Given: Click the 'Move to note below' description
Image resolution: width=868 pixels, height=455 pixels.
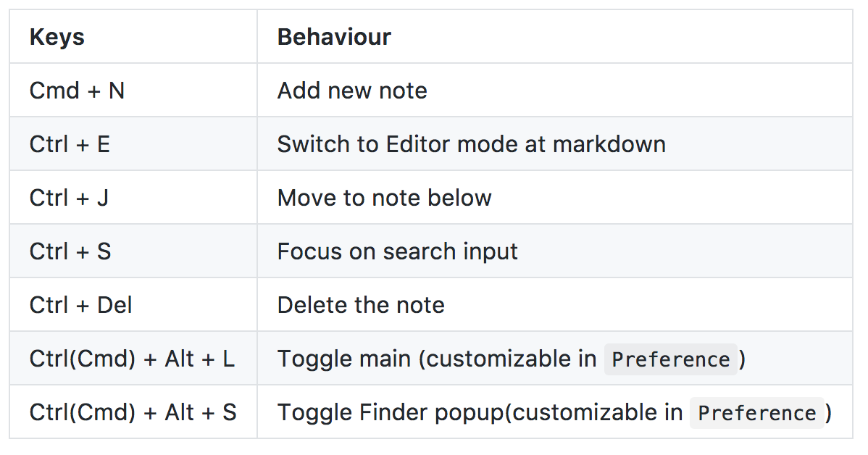Looking at the screenshot, I should click(x=384, y=198).
